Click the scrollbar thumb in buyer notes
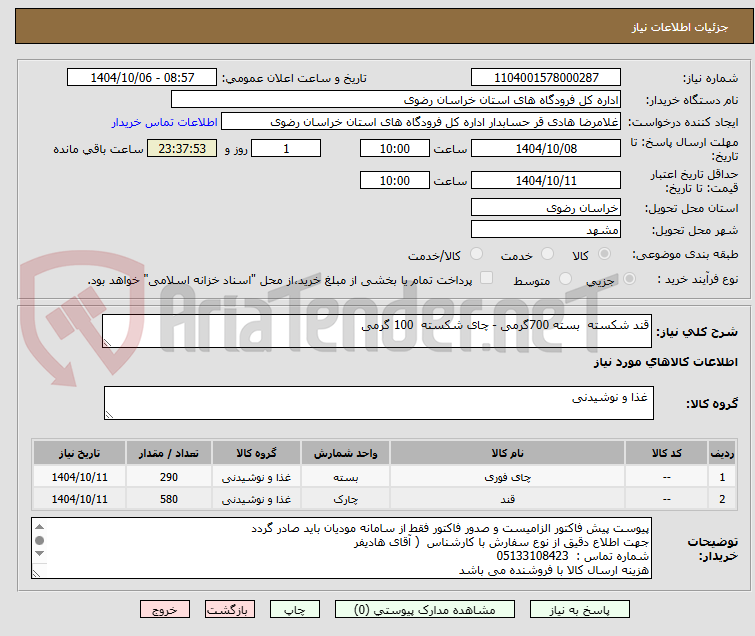Image resolution: width=755 pixels, height=636 pixels. coord(40,540)
